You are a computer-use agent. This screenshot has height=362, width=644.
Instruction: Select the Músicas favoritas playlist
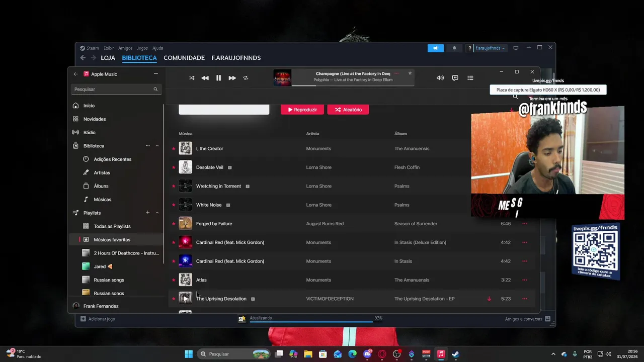(116, 240)
